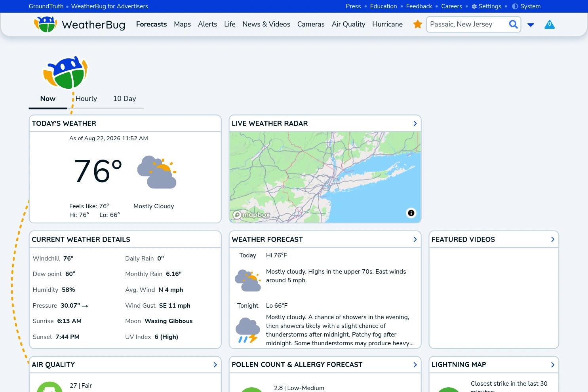
Task: Click the WeatherBug logo in the header
Action: coord(79,25)
